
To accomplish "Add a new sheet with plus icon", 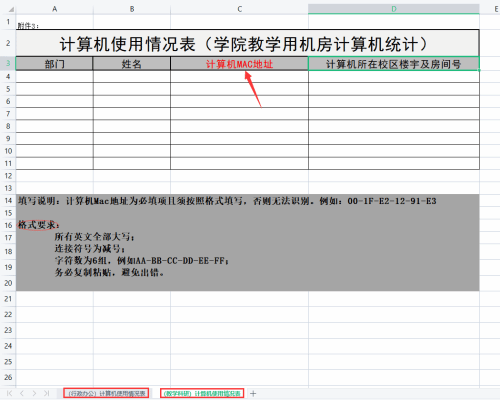I will [253, 393].
